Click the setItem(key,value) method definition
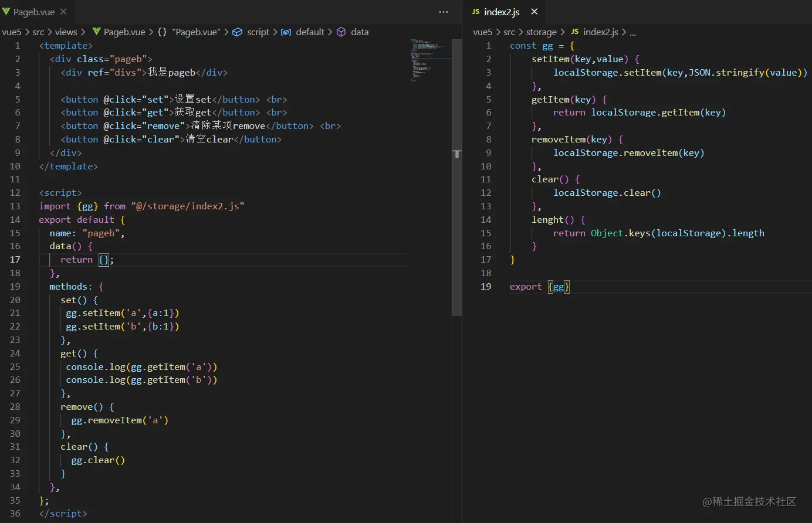 [x=586, y=59]
